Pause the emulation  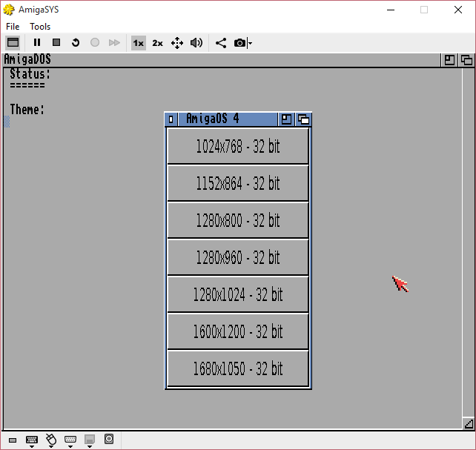point(37,42)
